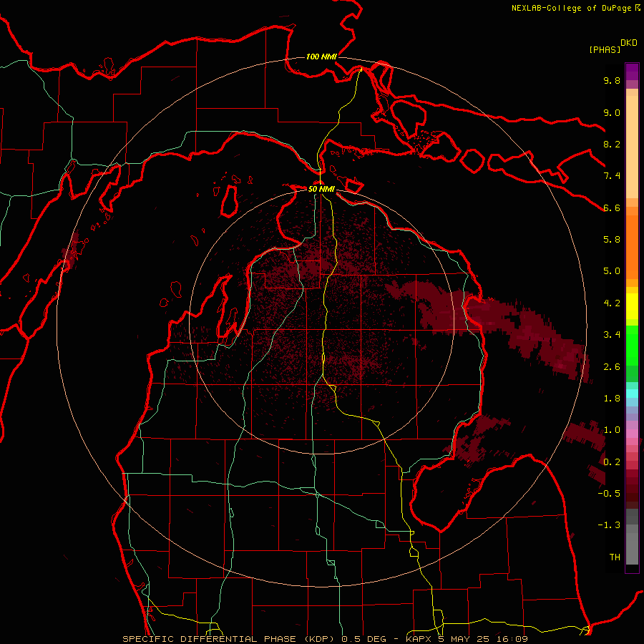Select the 0.2 scale value

(x=612, y=462)
